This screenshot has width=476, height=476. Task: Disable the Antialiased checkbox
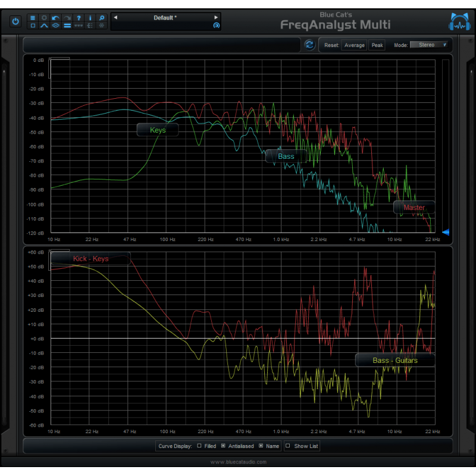(223, 446)
